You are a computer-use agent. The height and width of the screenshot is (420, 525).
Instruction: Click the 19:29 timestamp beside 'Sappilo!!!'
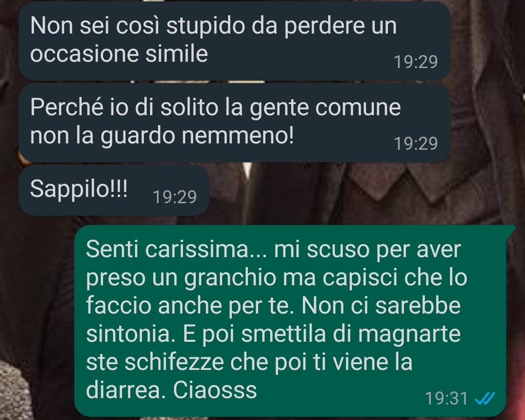175,197
